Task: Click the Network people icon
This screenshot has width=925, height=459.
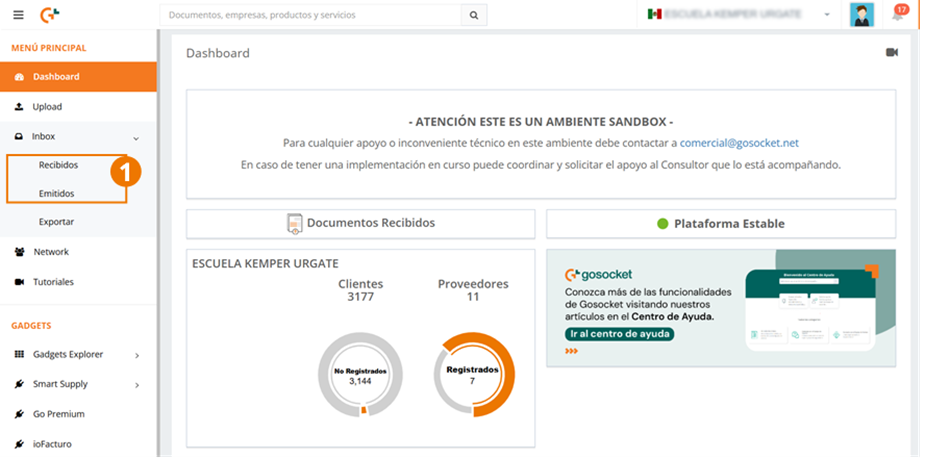Action: coord(19,252)
